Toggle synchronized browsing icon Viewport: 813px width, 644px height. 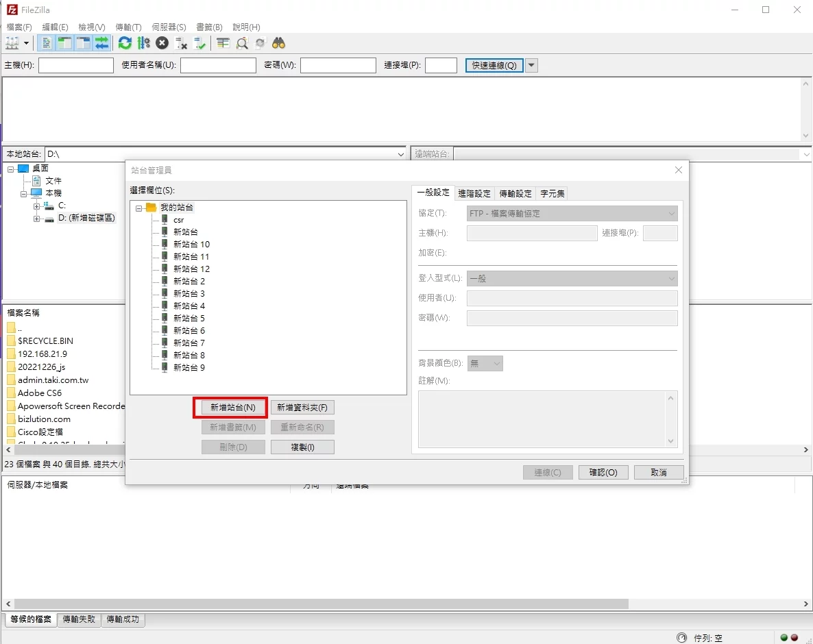pyautogui.click(x=260, y=44)
